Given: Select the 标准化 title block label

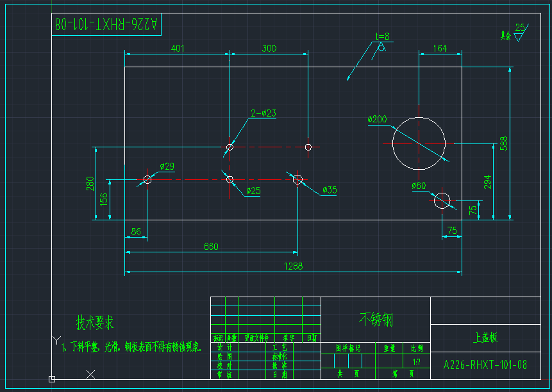Looking at the screenshot, I should click(x=280, y=357).
